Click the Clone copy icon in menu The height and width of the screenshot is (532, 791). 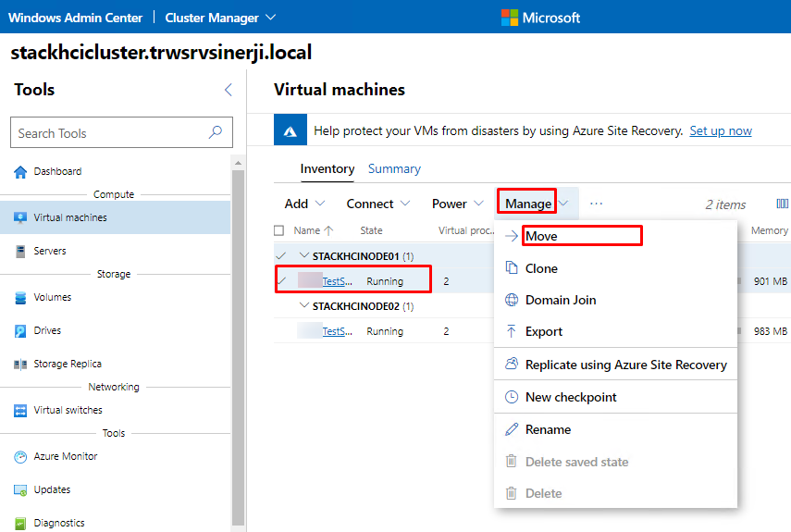511,267
